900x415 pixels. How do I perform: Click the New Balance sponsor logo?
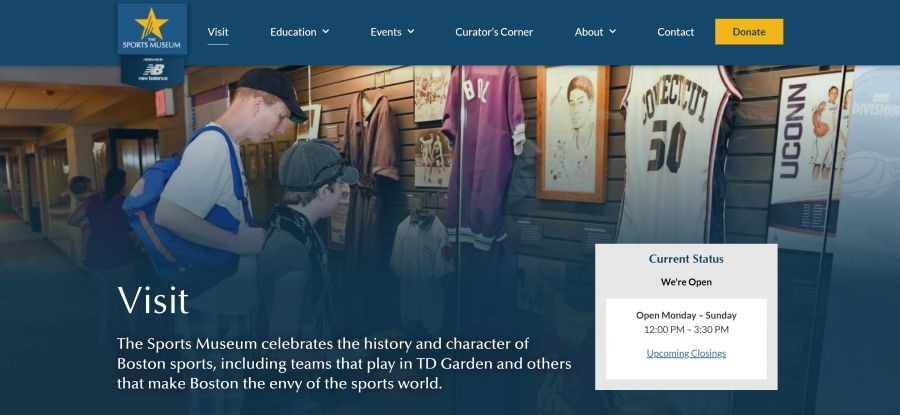153,71
